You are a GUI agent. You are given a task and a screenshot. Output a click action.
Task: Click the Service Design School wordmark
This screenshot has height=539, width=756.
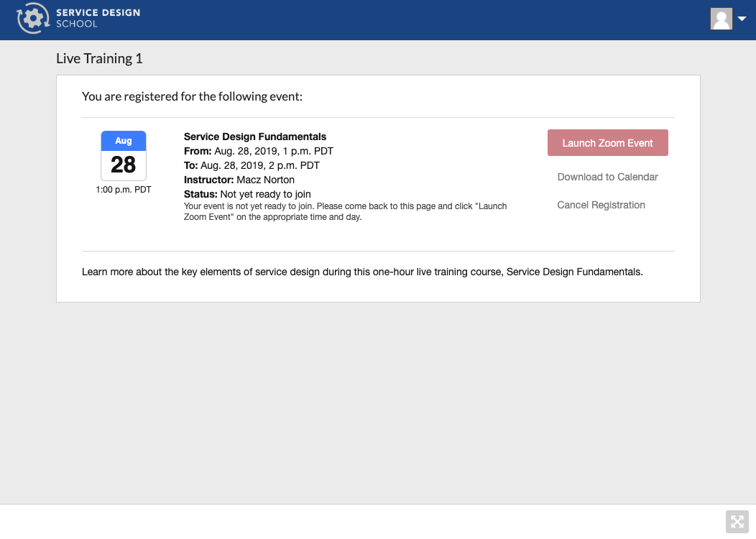point(98,18)
